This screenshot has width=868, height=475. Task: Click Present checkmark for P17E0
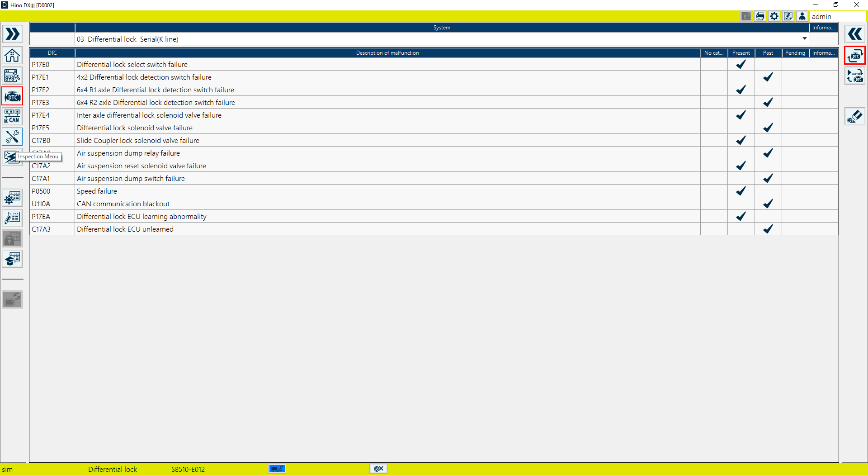pos(741,65)
